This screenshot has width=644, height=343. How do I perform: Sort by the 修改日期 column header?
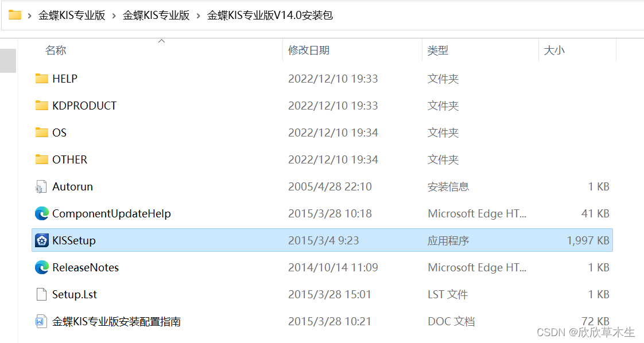click(309, 50)
